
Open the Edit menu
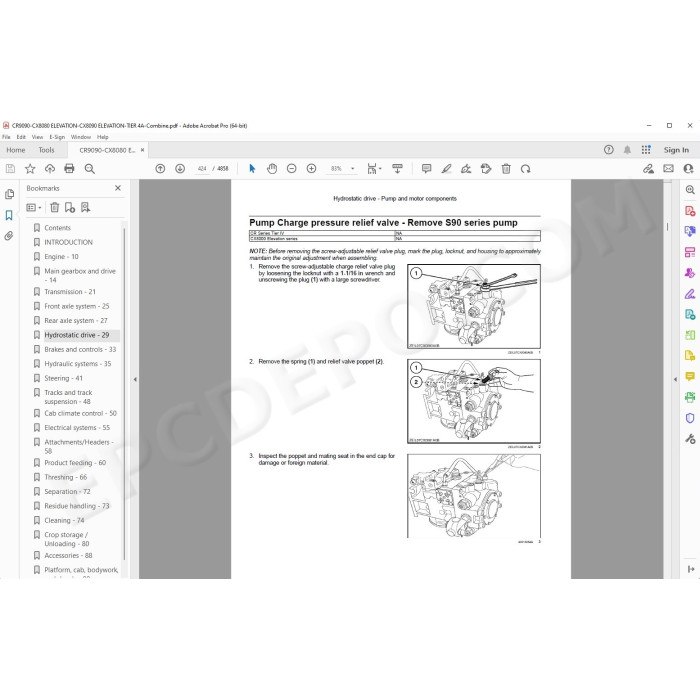pos(21,137)
